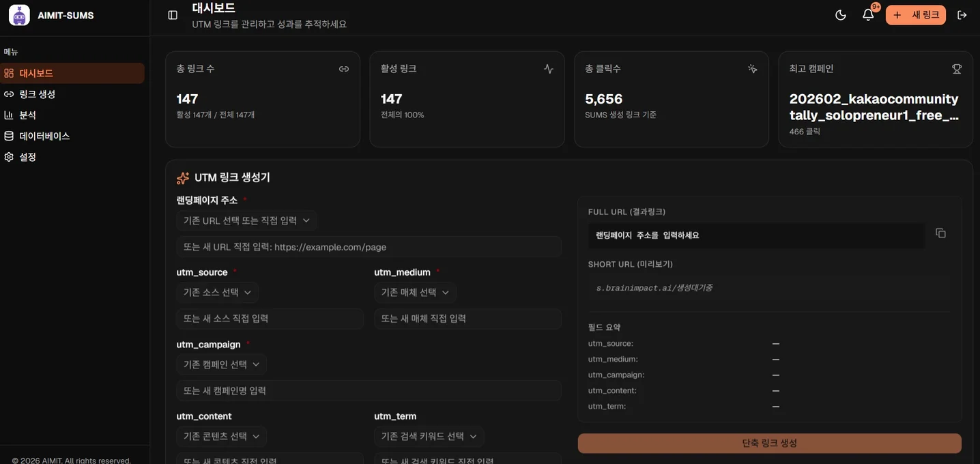Click the 466 클릭 text

[x=805, y=131]
